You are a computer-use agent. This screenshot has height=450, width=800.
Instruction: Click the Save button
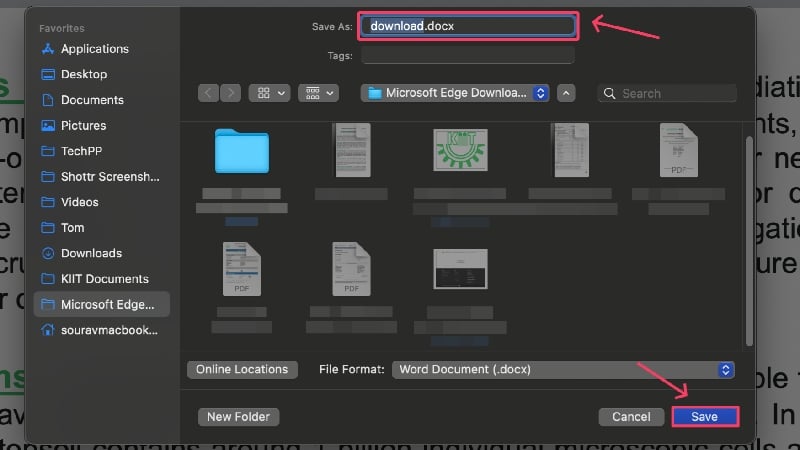pyautogui.click(x=705, y=417)
